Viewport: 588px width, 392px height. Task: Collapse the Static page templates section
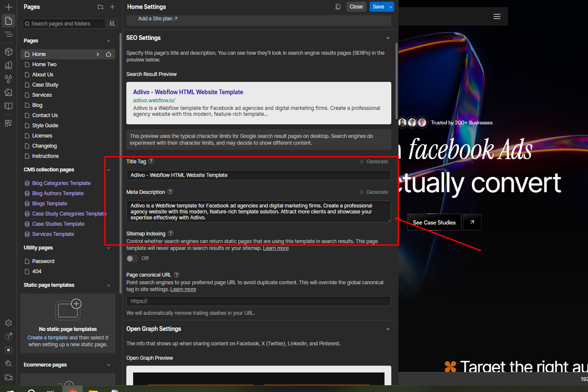coord(109,286)
